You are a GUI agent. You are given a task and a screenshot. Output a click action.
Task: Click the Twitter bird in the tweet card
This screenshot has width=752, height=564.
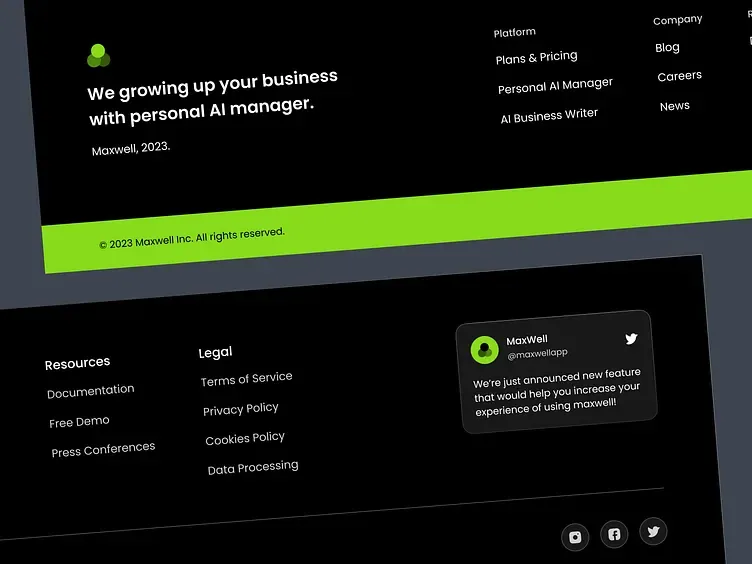tap(631, 339)
